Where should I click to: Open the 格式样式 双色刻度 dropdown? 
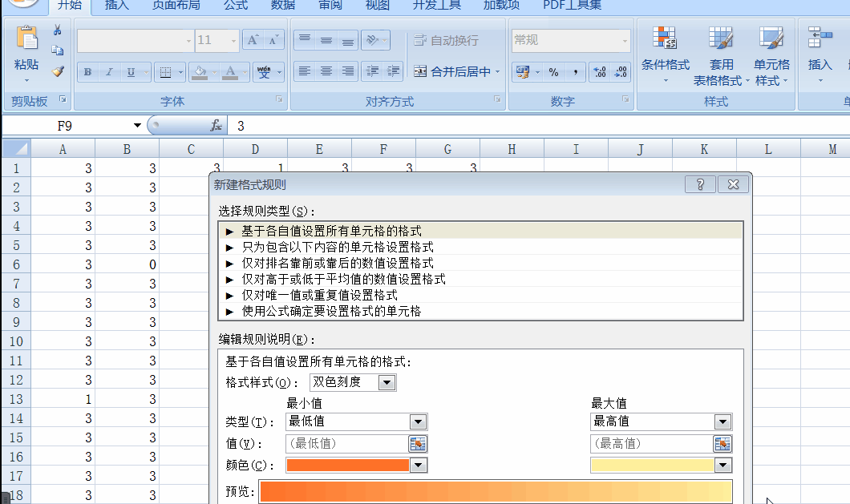click(387, 382)
